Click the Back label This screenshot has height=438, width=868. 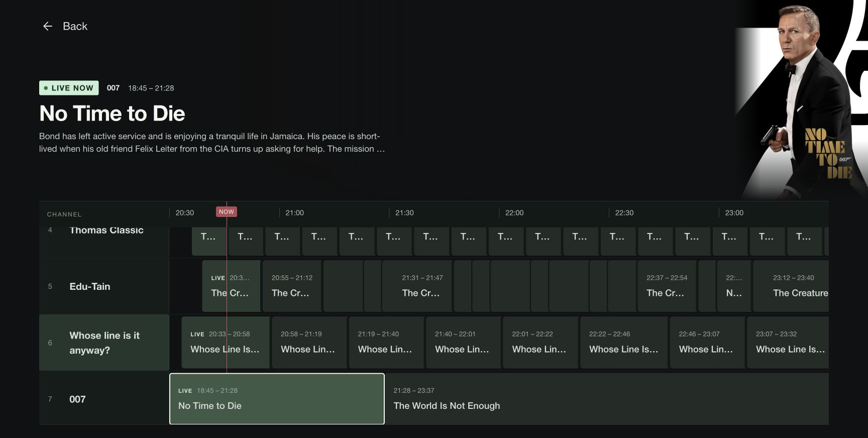[75, 26]
